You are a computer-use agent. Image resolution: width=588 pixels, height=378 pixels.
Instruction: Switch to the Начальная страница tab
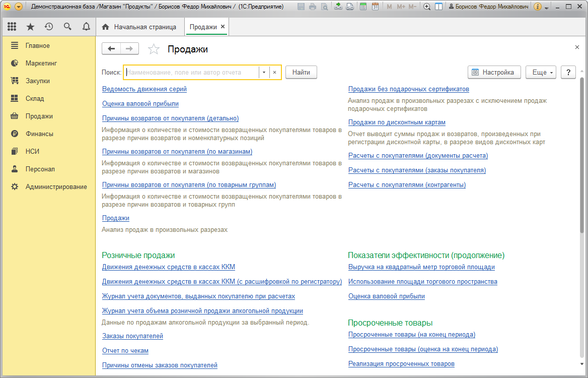tap(139, 27)
